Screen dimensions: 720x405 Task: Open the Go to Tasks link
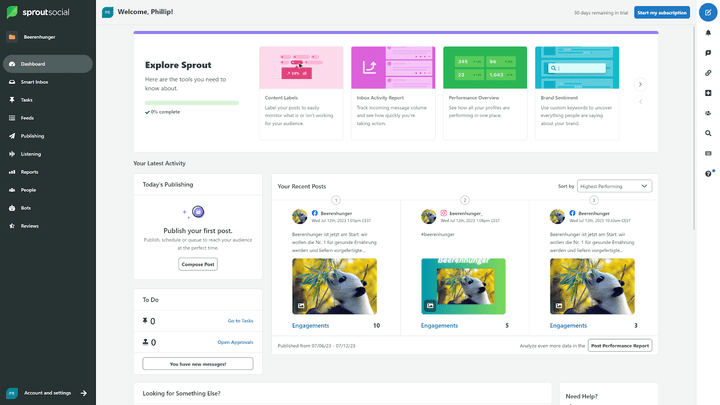click(240, 321)
